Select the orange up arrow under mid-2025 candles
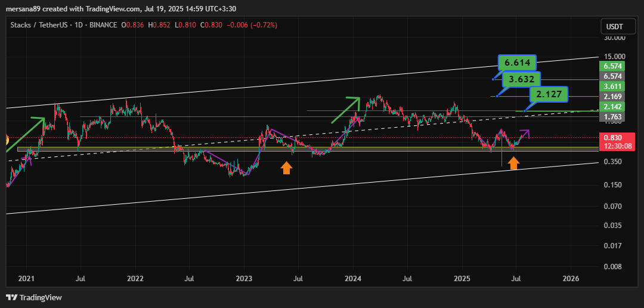Image resolution: width=644 pixels, height=308 pixels. point(513,164)
